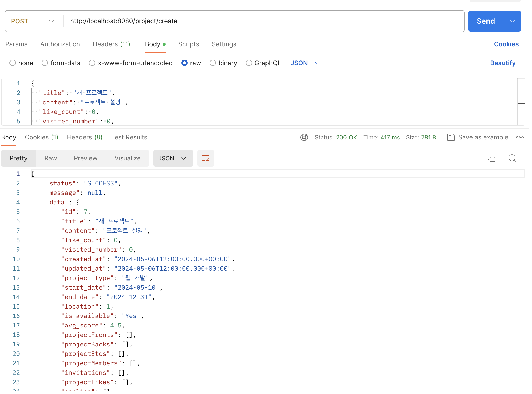This screenshot has height=394, width=532.
Task: Open the request body JSON format dropdown
Action: pyautogui.click(x=305, y=63)
